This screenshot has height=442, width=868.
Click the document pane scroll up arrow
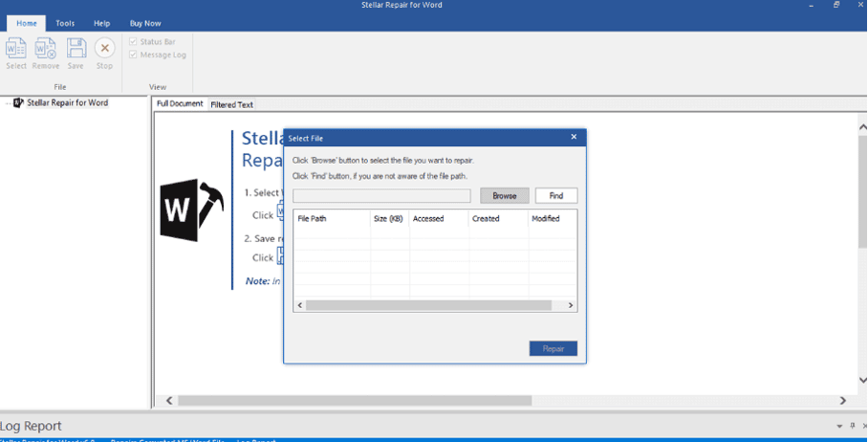[862, 127]
